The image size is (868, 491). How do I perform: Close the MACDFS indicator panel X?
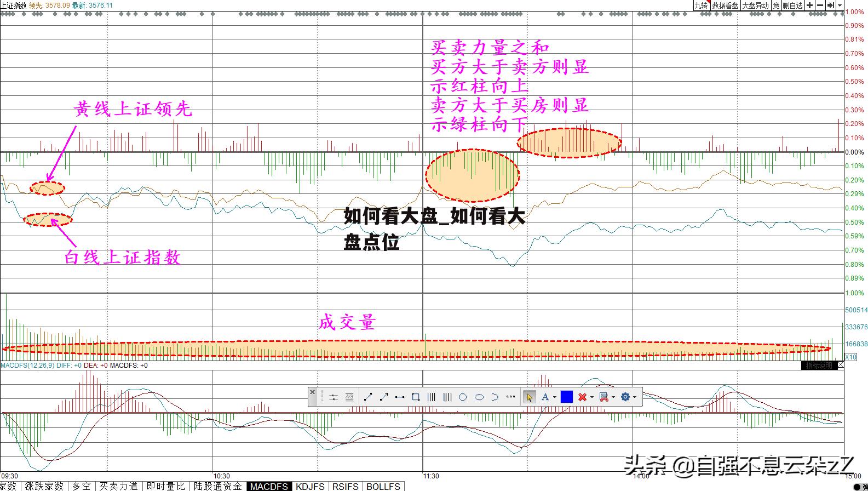841,365
